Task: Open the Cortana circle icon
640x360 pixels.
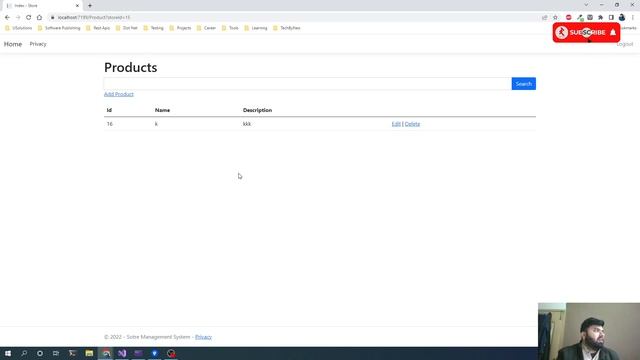Action: (x=40, y=353)
